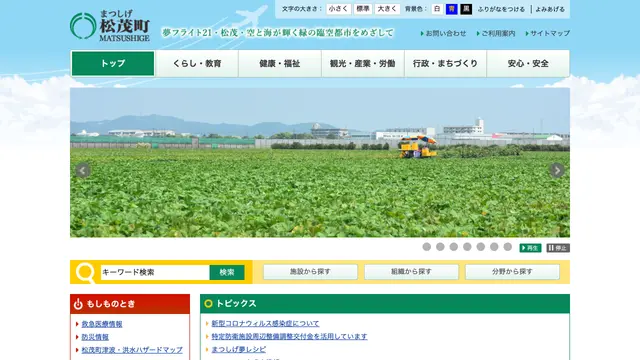This screenshot has width=640, height=360.
Task: Click the magnifying glass search icon
Action: 85,273
